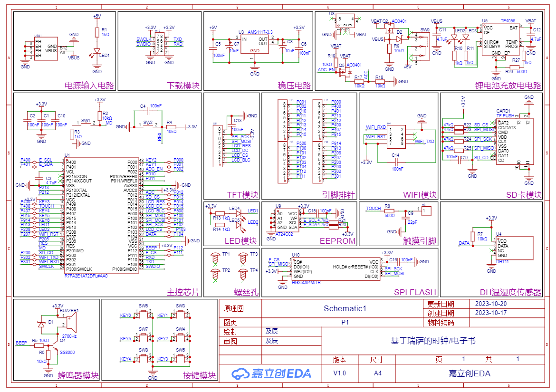Image resolution: width=556 pixels, height=392 pixels.
Task: Select the TP4056 charger chip U5
Action: coord(500,39)
